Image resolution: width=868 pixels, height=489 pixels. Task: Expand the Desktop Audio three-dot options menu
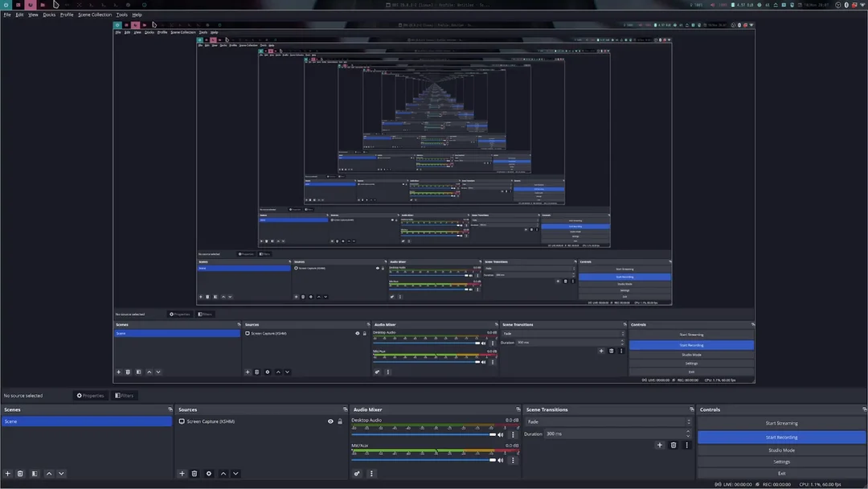(x=513, y=434)
